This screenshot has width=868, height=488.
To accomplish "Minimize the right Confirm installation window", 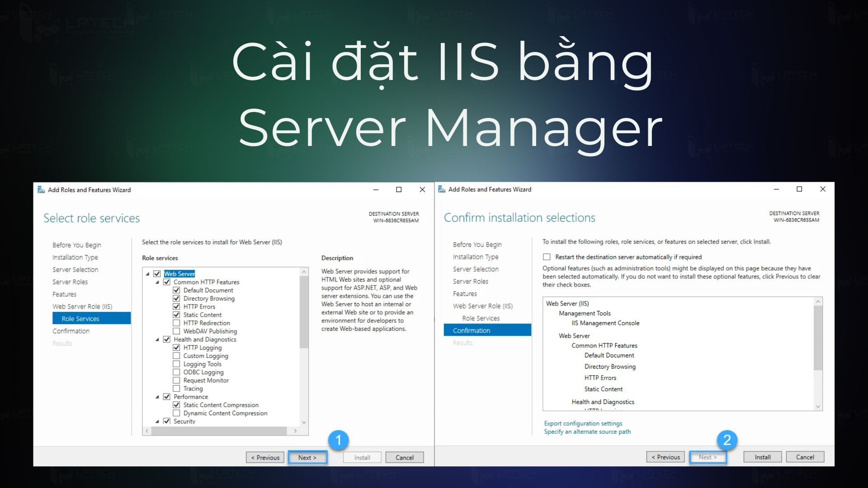I will [776, 189].
